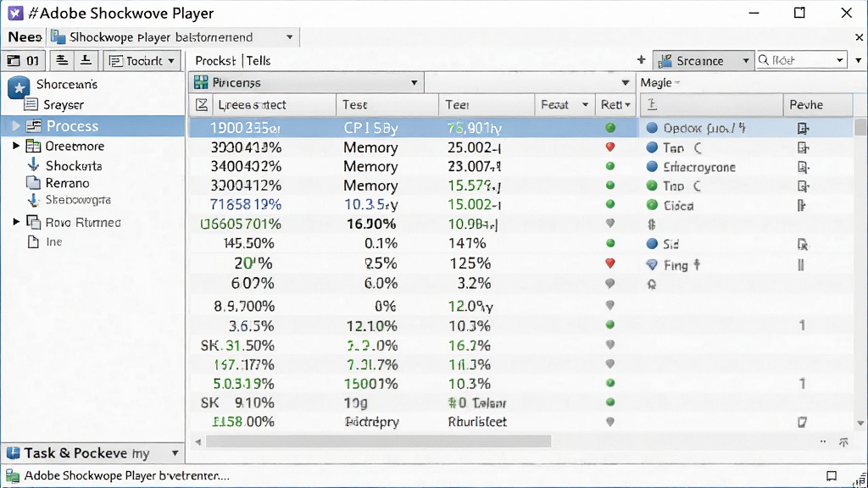
Task: Click the green dot next to Cidcd
Action: click(652, 205)
